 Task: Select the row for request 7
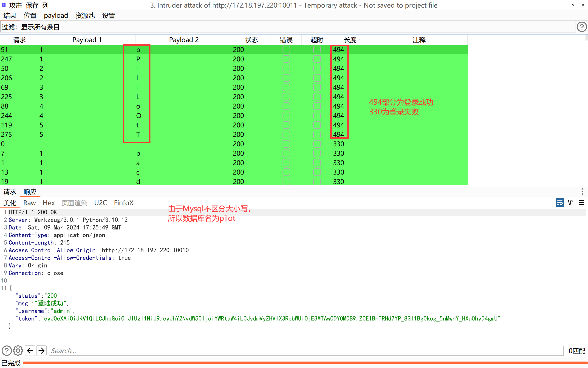234,153
